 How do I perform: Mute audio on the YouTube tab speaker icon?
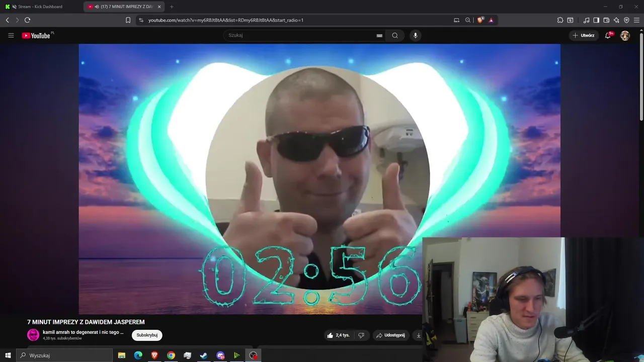[97, 7]
